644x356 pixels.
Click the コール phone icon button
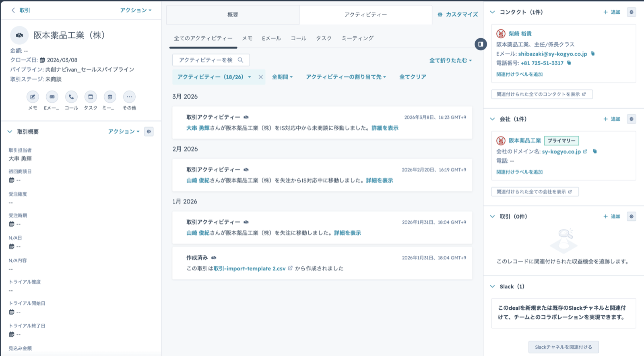coord(71,97)
